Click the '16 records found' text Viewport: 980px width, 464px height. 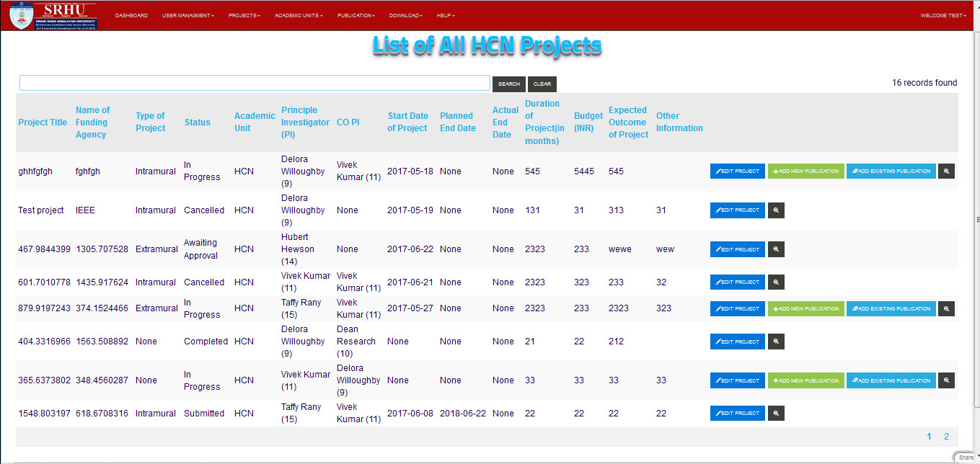(924, 83)
